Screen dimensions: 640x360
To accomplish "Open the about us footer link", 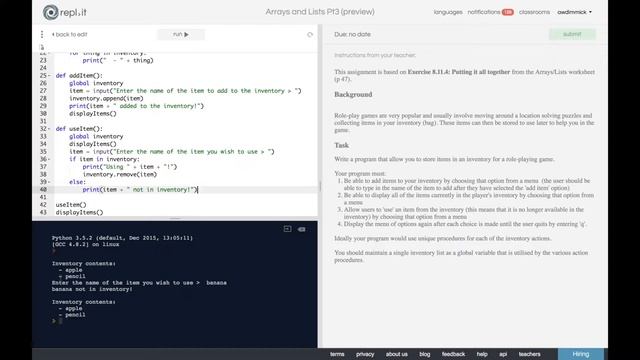I will [x=397, y=354].
